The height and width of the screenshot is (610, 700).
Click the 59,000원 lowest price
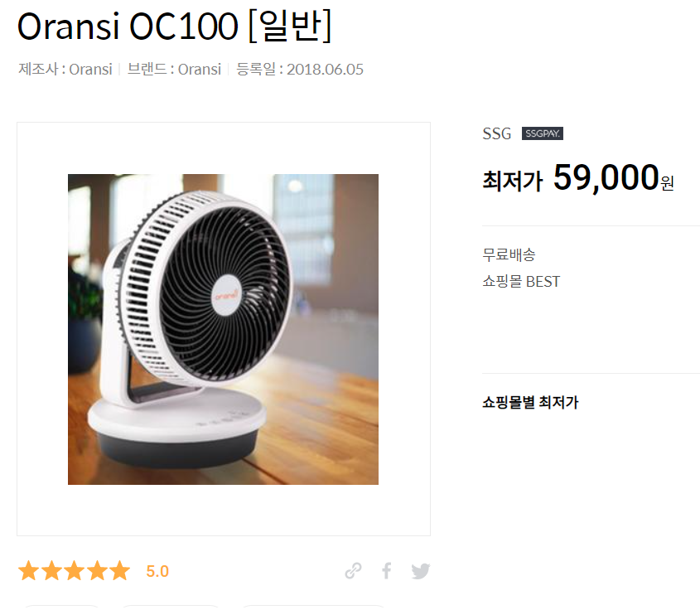614,178
